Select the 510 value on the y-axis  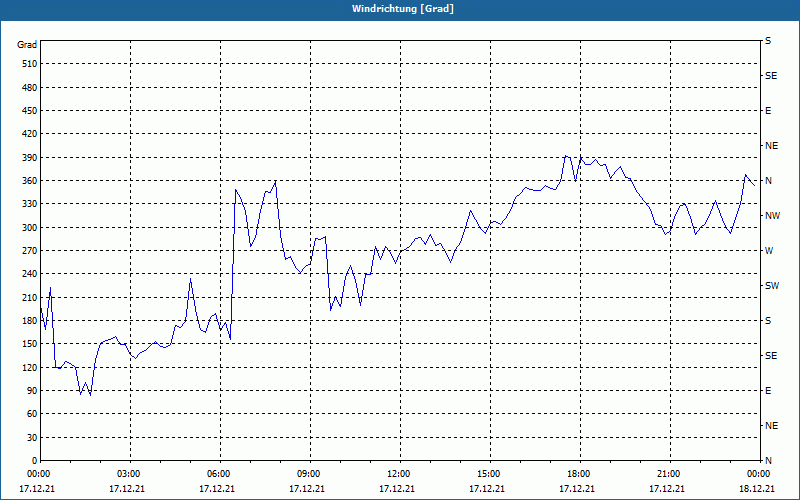pyautogui.click(x=28, y=64)
